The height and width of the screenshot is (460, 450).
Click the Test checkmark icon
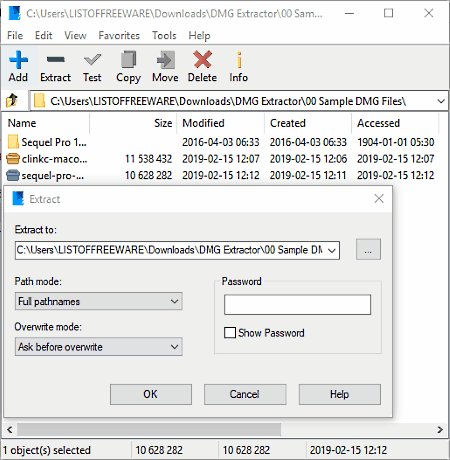tap(92, 60)
